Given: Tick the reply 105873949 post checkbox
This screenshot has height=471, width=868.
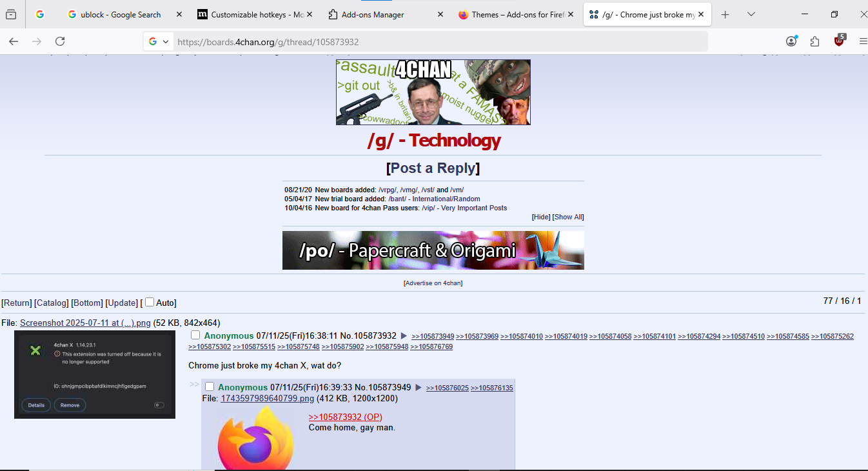Looking at the screenshot, I should click(x=209, y=386).
